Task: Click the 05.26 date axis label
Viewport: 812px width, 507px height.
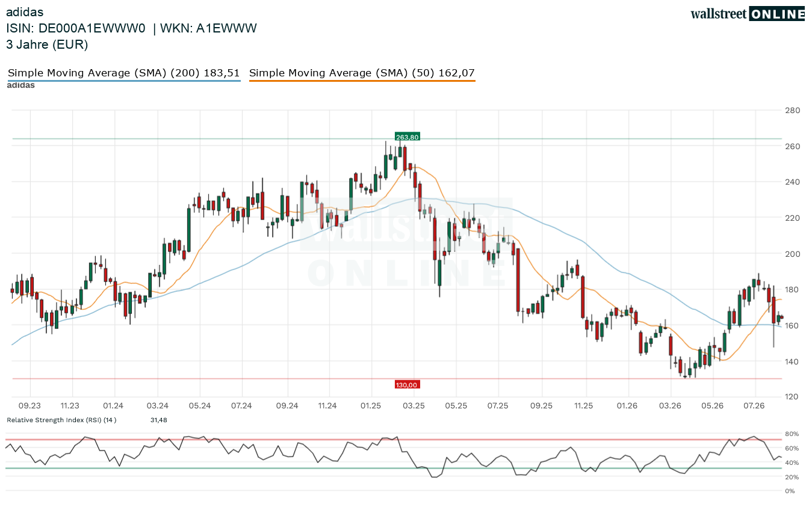Action: click(x=713, y=406)
